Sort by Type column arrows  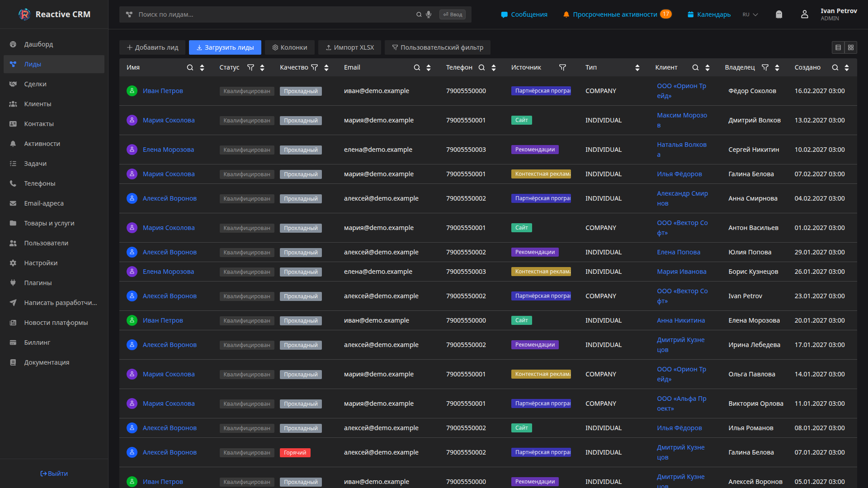click(637, 67)
